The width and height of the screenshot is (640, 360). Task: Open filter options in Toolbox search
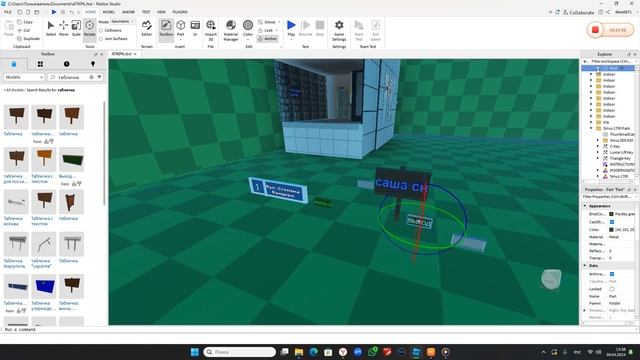pos(99,77)
